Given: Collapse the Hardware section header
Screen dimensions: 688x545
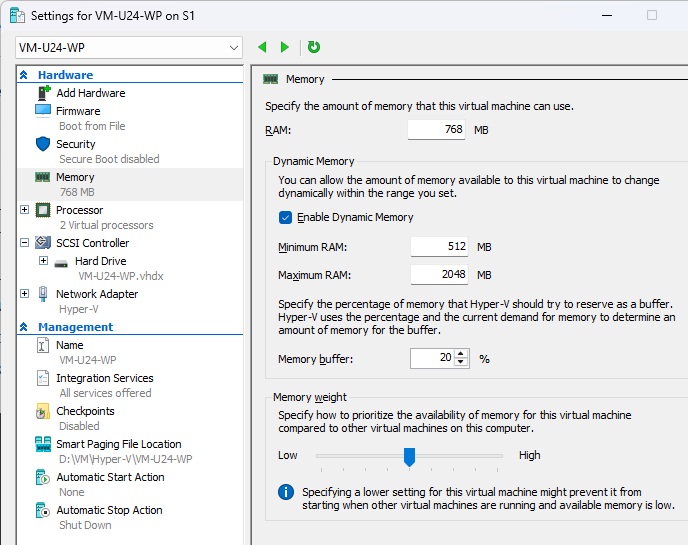Looking at the screenshot, I should click(24, 75).
